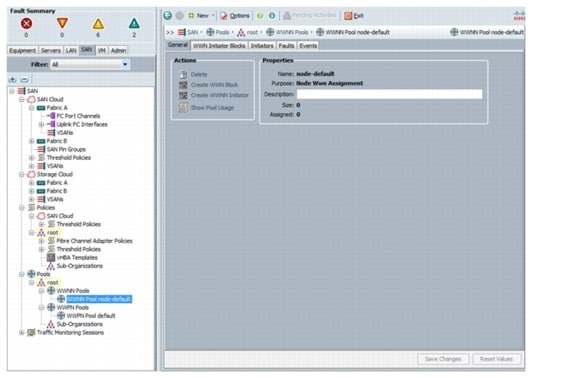Click the blue info icon in toolbar

pyautogui.click(x=272, y=15)
